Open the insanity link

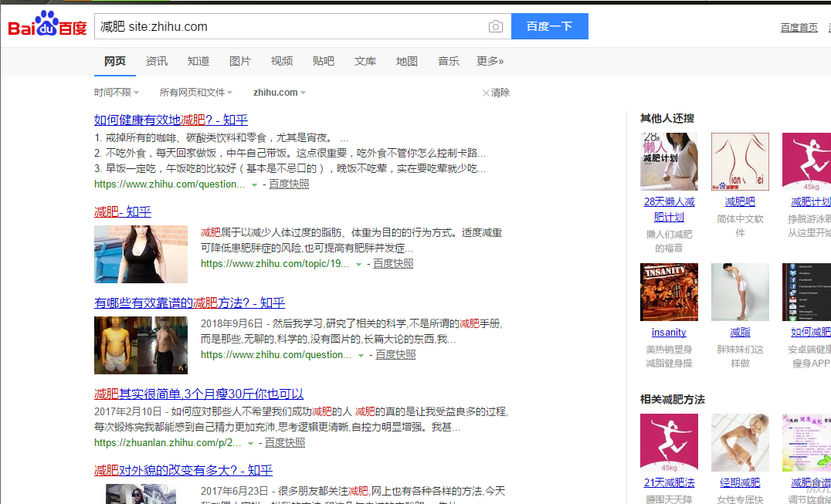(669, 333)
